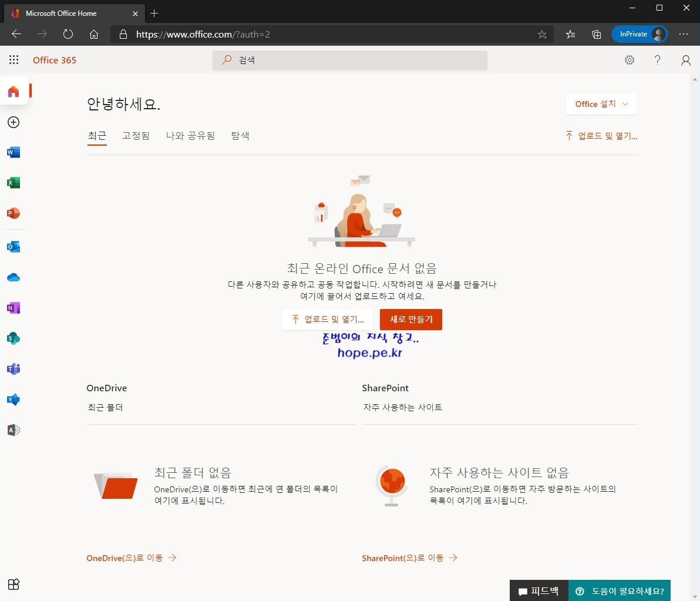Viewport: 700px width, 601px height.
Task: Go to the Home icon in sidebar
Action: point(14,92)
